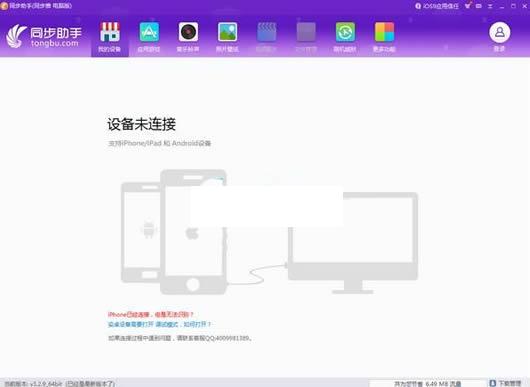Click the '设备未连接' heading text
530x387 pixels.
(141, 124)
